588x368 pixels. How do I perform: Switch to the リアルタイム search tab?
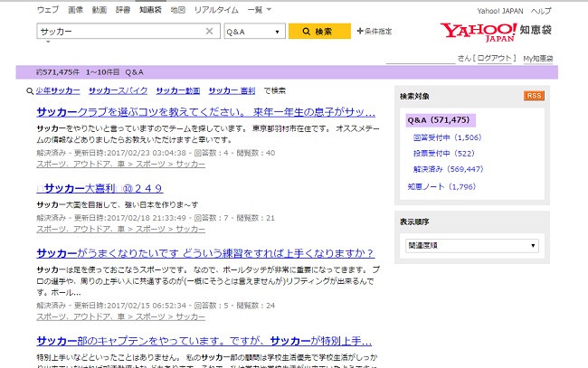(x=216, y=10)
